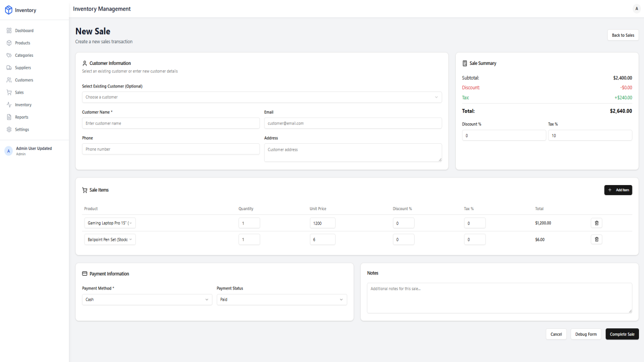Expand the Ballpoint Pen Set product selector
This screenshot has height=362, width=644.
(x=110, y=239)
